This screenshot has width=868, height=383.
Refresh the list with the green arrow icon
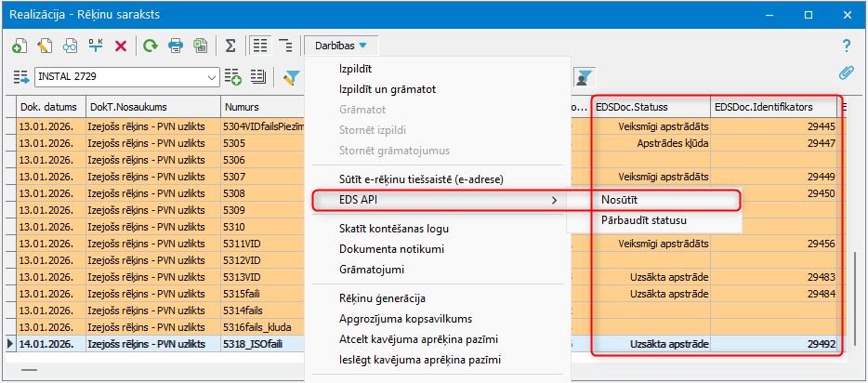pos(150,46)
